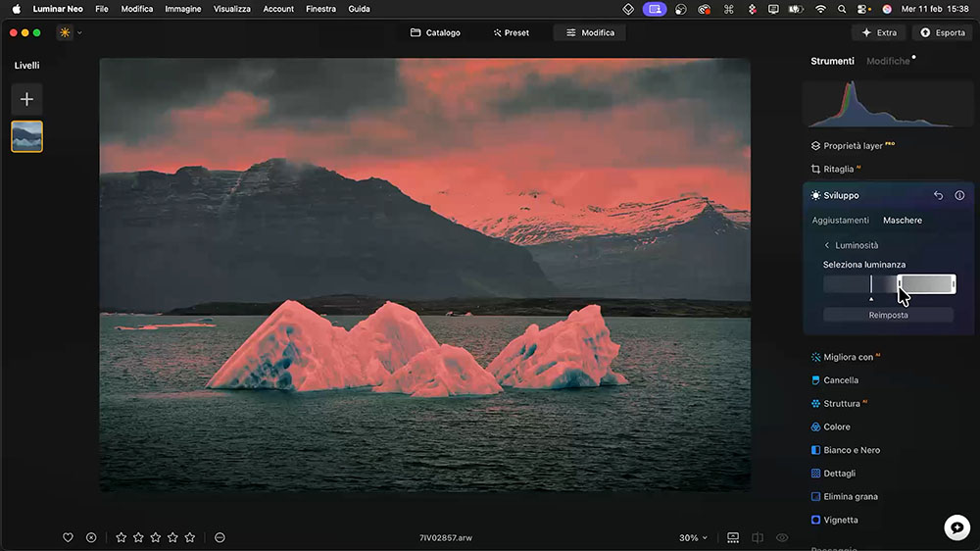Open color label circle menu
The width and height of the screenshot is (980, 551).
click(x=220, y=537)
